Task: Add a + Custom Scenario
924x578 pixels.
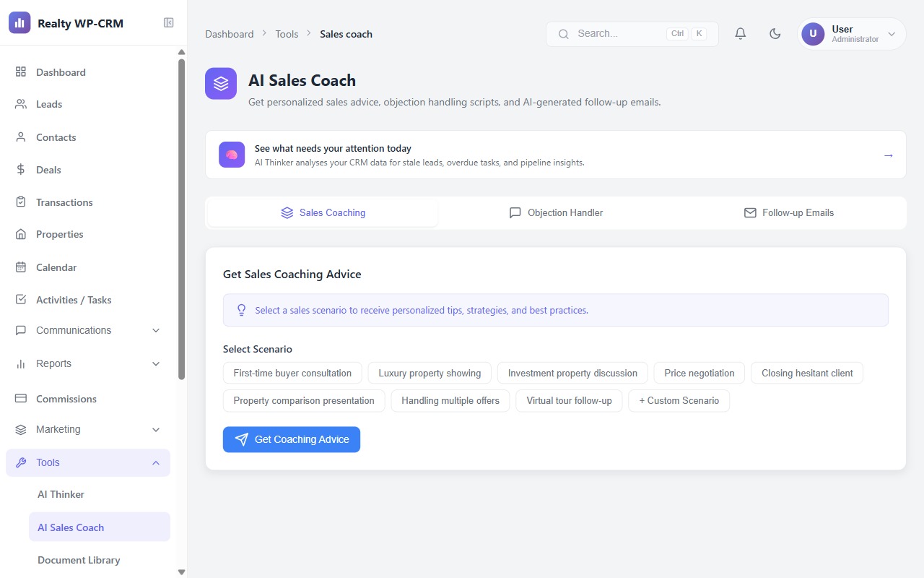Action: 679,401
